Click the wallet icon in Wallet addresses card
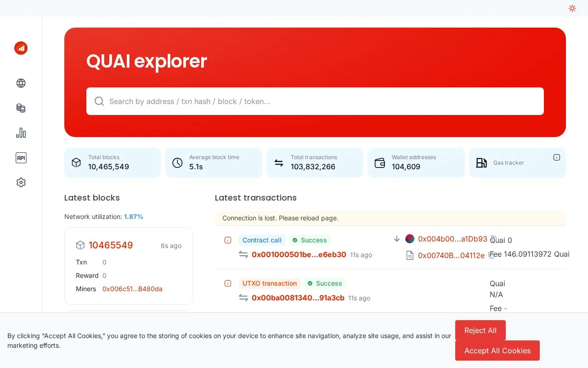588x368 pixels. [x=380, y=163]
